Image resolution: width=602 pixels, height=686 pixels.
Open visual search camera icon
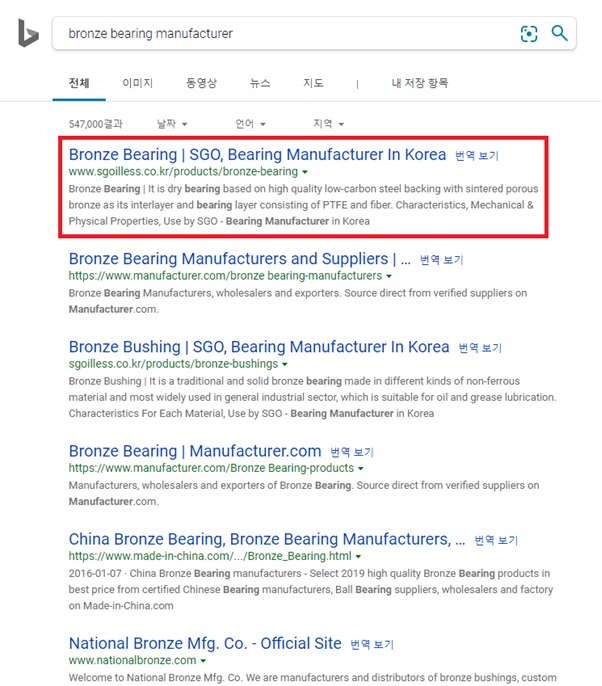[x=529, y=34]
